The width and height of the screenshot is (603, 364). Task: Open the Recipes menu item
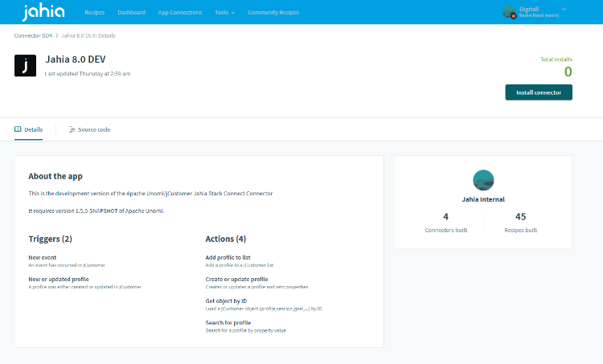(95, 12)
